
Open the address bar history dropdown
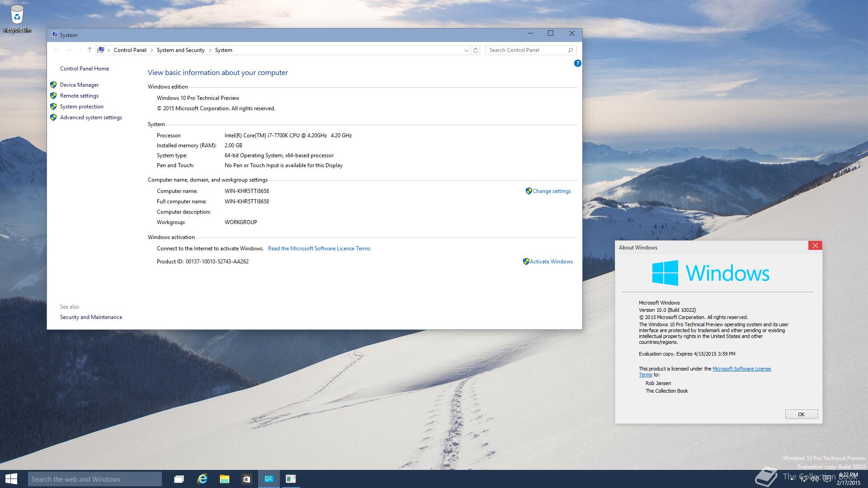click(467, 50)
